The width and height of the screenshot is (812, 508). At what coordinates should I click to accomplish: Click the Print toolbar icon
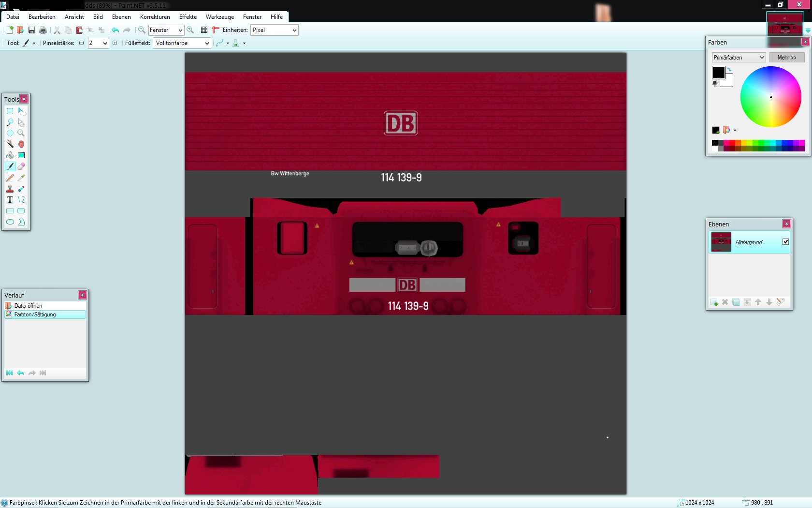(43, 30)
